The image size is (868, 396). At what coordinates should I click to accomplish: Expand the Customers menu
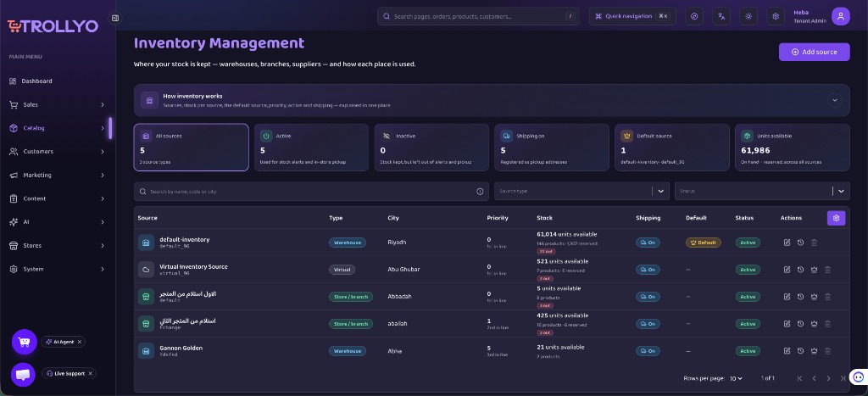pyautogui.click(x=57, y=152)
